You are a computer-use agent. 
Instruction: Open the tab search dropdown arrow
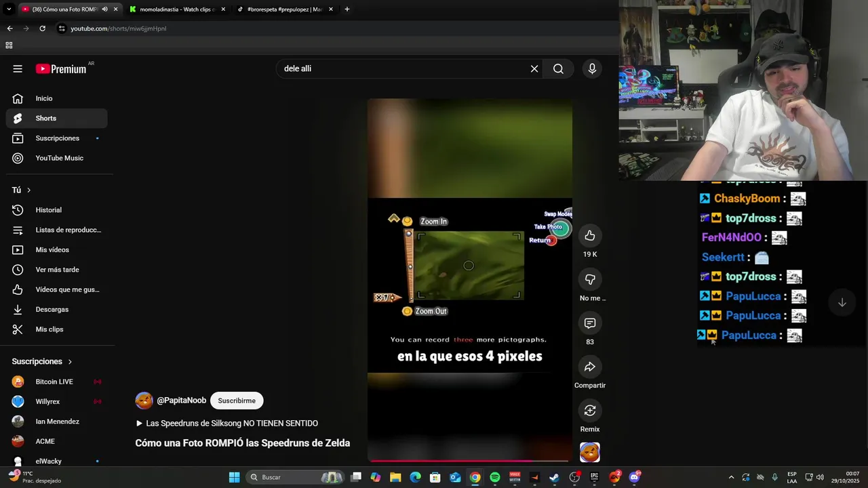coord(9,9)
